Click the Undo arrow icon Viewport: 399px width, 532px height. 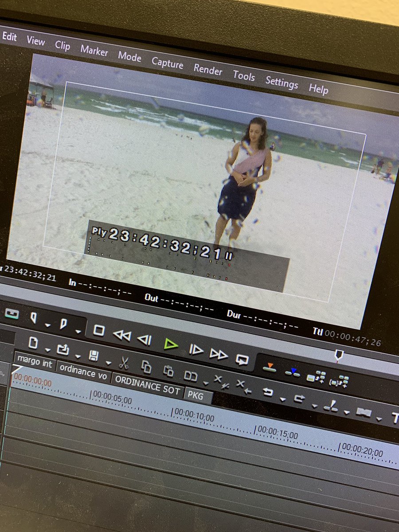[x=268, y=392]
